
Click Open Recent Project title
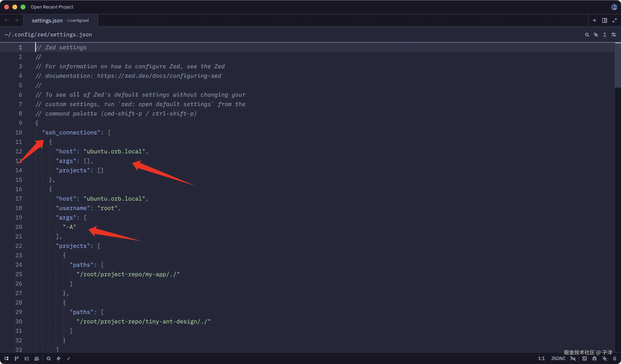click(x=52, y=7)
